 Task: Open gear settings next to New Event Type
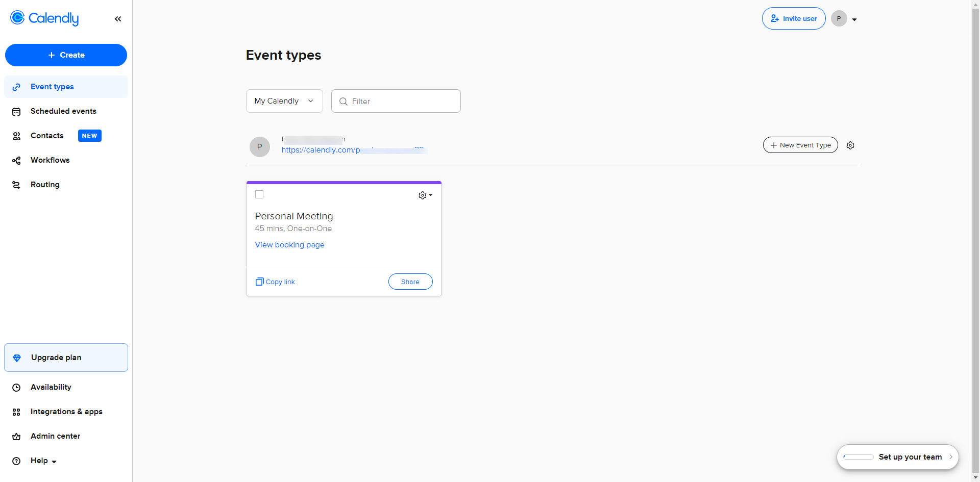tap(850, 145)
